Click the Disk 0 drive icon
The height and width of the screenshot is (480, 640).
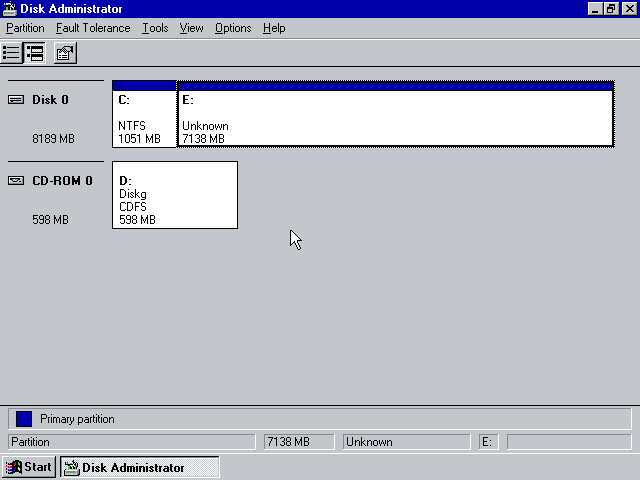(16, 100)
